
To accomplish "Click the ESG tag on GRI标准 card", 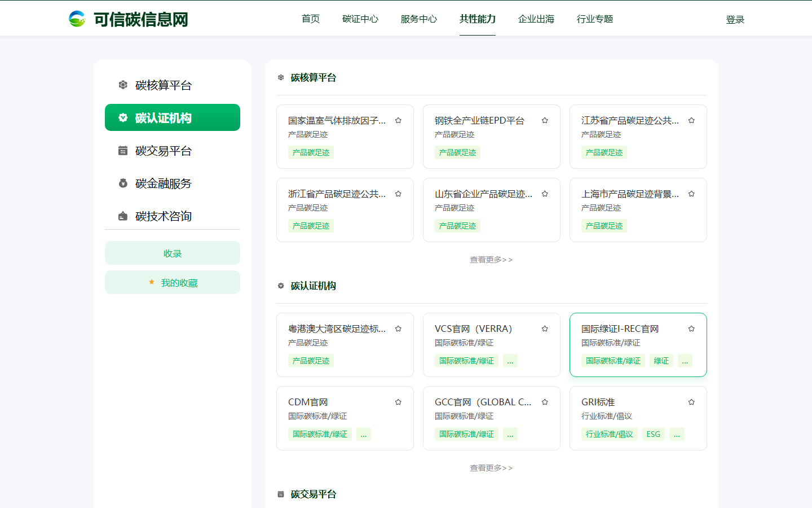I will point(654,434).
